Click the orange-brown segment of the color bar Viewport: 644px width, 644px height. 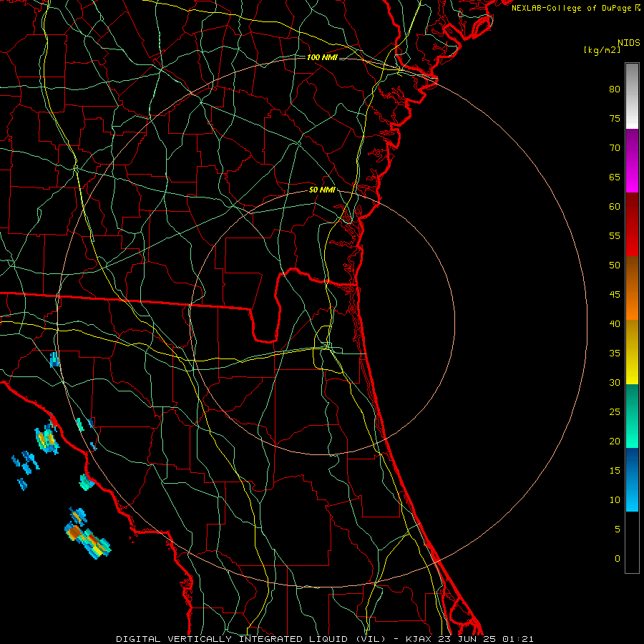pyautogui.click(x=632, y=288)
